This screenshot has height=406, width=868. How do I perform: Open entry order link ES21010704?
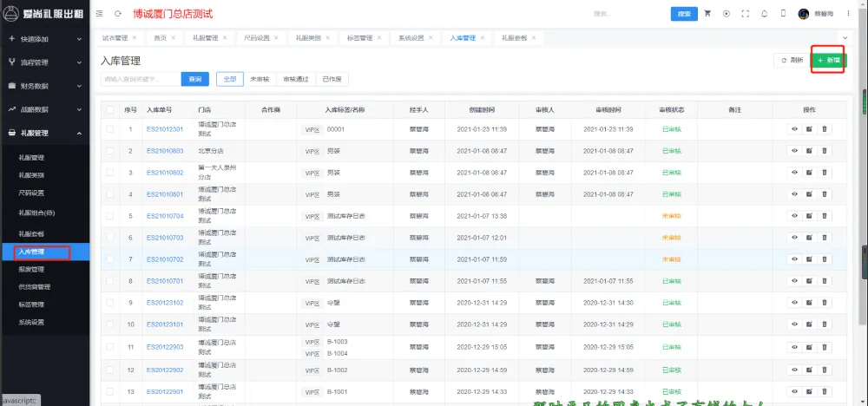tap(164, 216)
